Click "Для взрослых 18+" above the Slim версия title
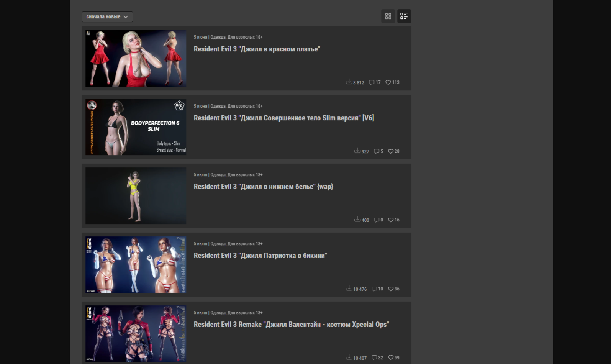 pos(245,106)
